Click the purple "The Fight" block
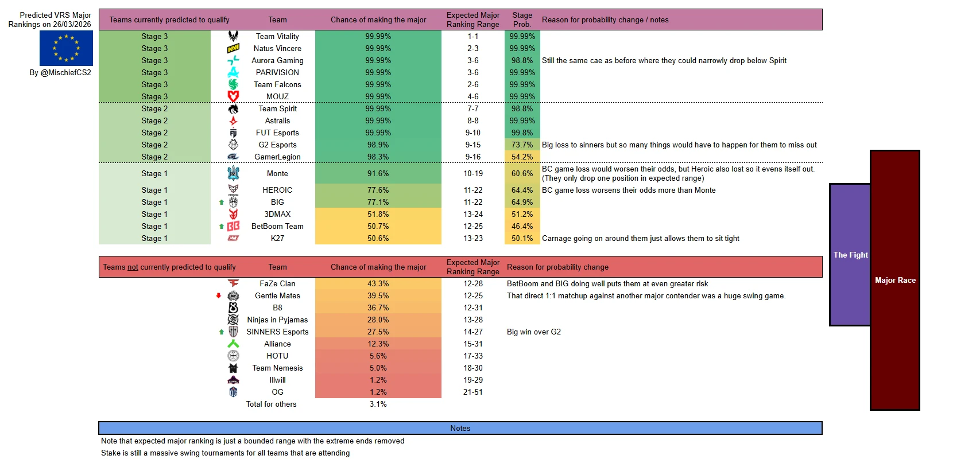This screenshot has height=467, width=980. point(850,255)
